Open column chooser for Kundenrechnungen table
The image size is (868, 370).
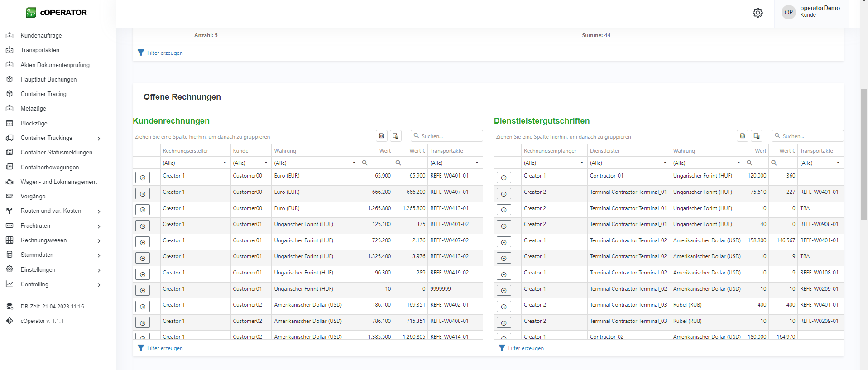click(396, 136)
